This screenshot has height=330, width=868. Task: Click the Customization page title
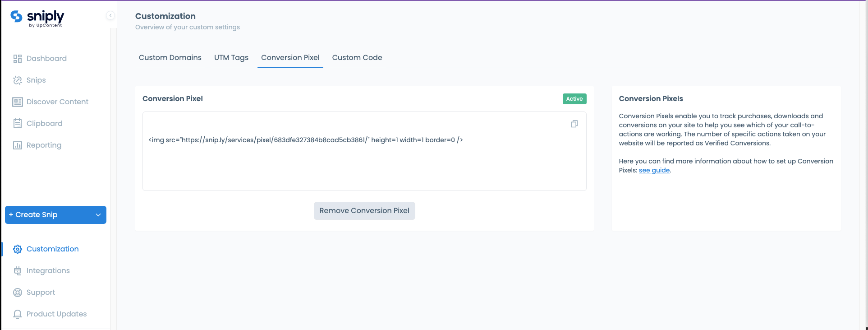[165, 16]
